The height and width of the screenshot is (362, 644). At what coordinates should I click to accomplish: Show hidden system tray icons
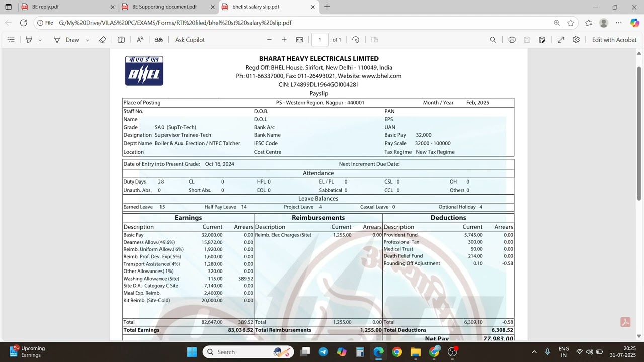pos(534,352)
